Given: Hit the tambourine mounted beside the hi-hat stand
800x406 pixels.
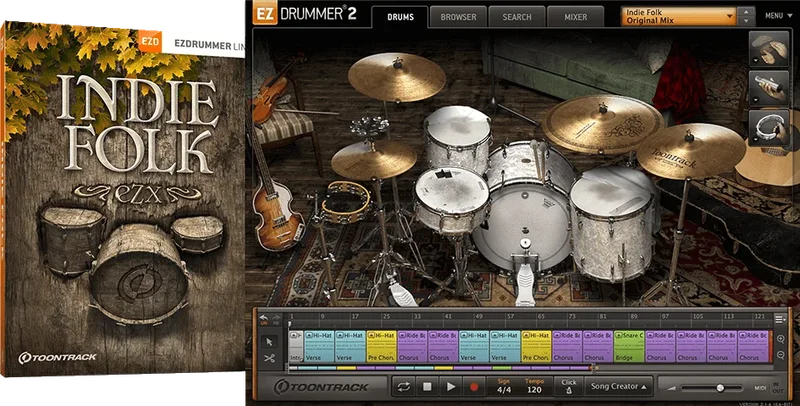Looking at the screenshot, I should pos(346,202).
